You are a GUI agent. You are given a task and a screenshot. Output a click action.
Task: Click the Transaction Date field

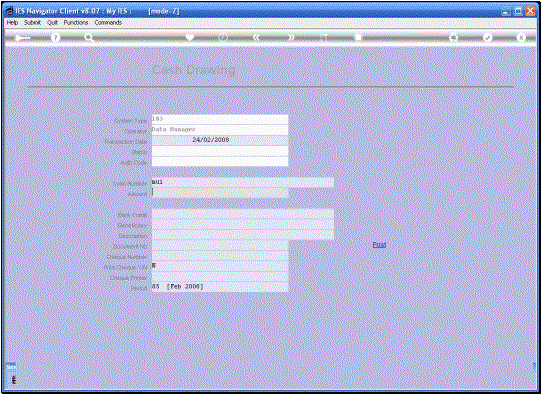tap(220, 140)
